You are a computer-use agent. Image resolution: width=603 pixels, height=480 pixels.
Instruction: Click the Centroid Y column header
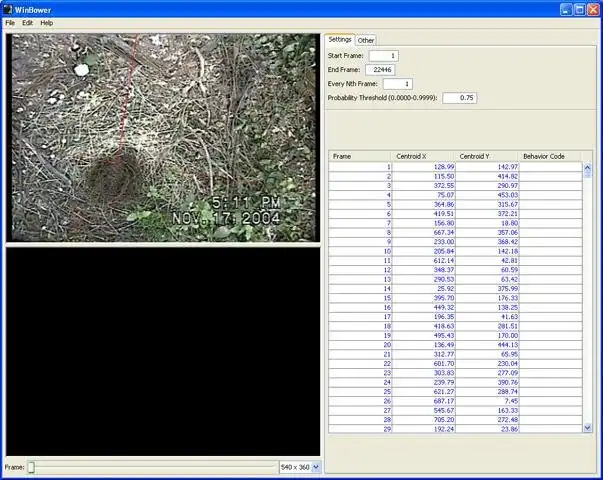point(487,157)
